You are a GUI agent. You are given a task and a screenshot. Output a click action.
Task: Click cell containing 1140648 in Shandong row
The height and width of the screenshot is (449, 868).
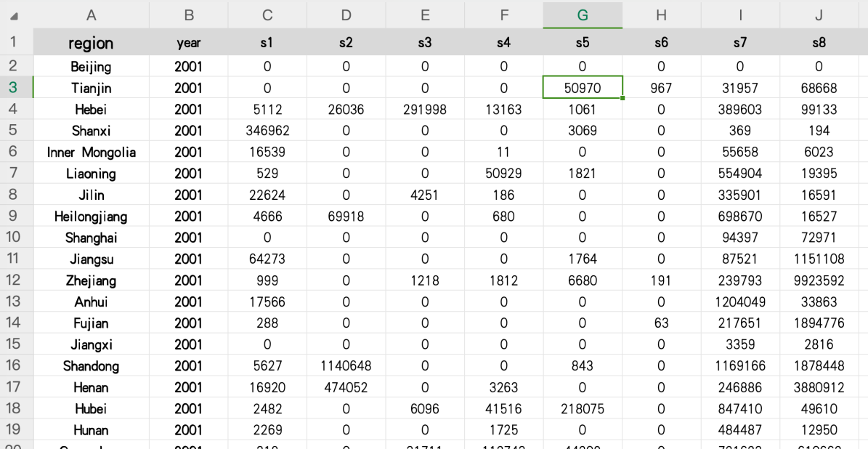[x=346, y=365]
